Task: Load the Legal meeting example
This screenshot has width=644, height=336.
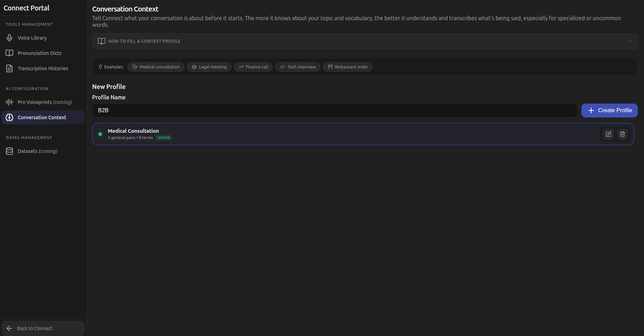Action: (x=209, y=67)
